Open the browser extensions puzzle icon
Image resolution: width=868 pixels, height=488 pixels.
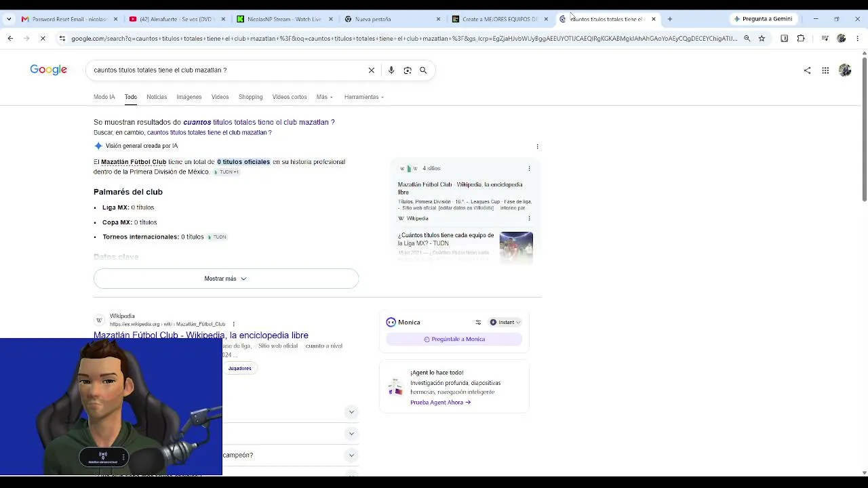pos(801,39)
